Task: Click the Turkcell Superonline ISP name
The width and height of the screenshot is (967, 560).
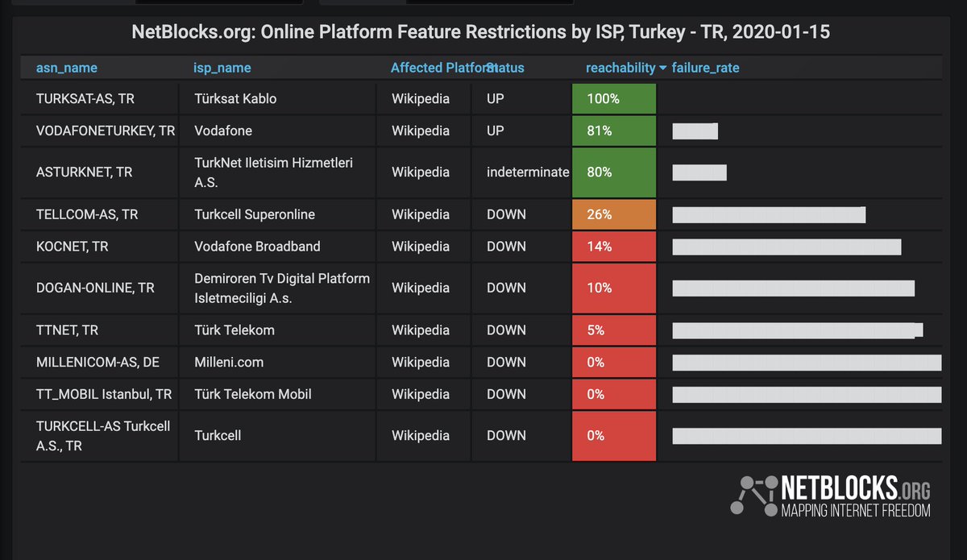Action: click(x=255, y=214)
